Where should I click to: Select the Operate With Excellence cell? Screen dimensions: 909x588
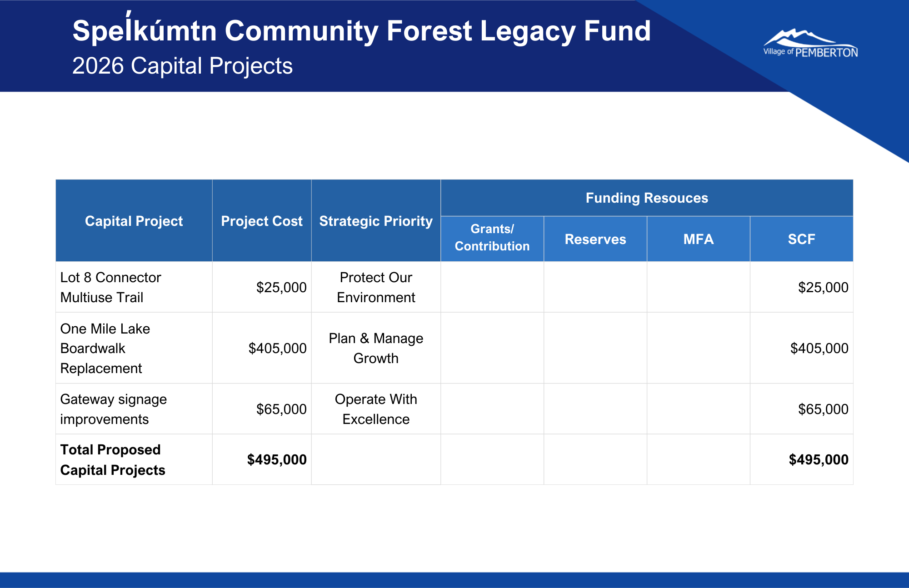(x=375, y=409)
